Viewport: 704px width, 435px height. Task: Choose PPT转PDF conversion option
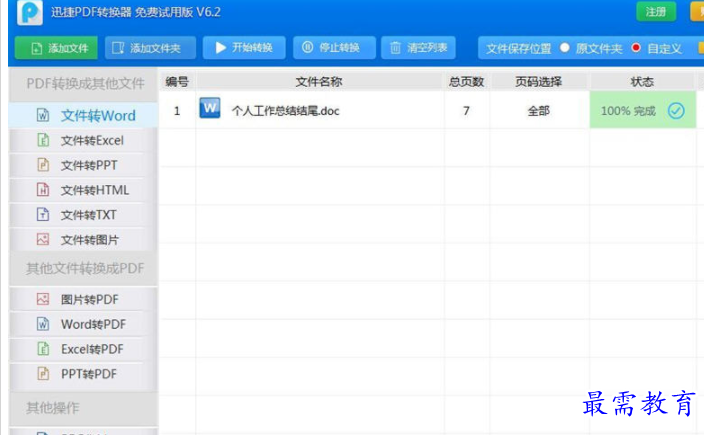[x=84, y=373]
